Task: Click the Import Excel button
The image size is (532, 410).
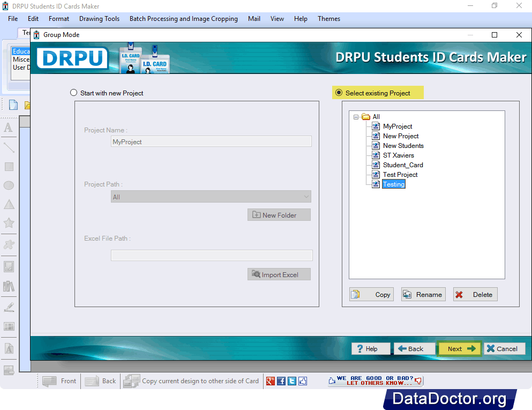Action: pos(279,274)
